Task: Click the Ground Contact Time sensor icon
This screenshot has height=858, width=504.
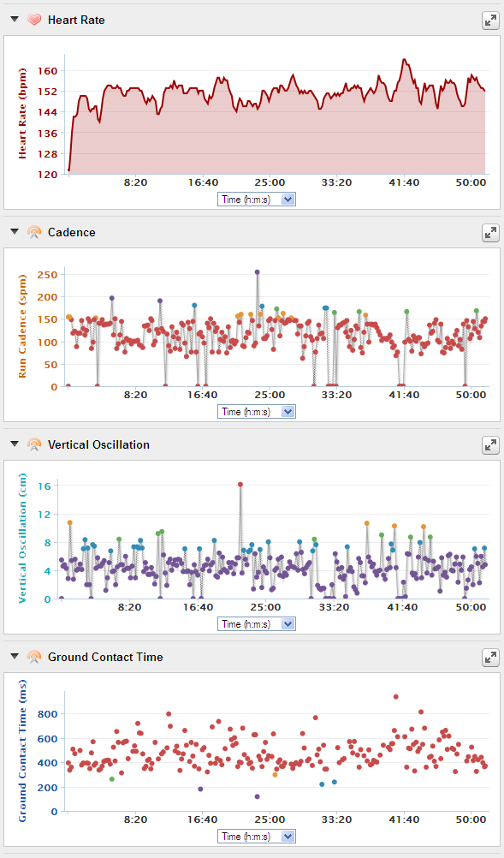Action: (34, 657)
